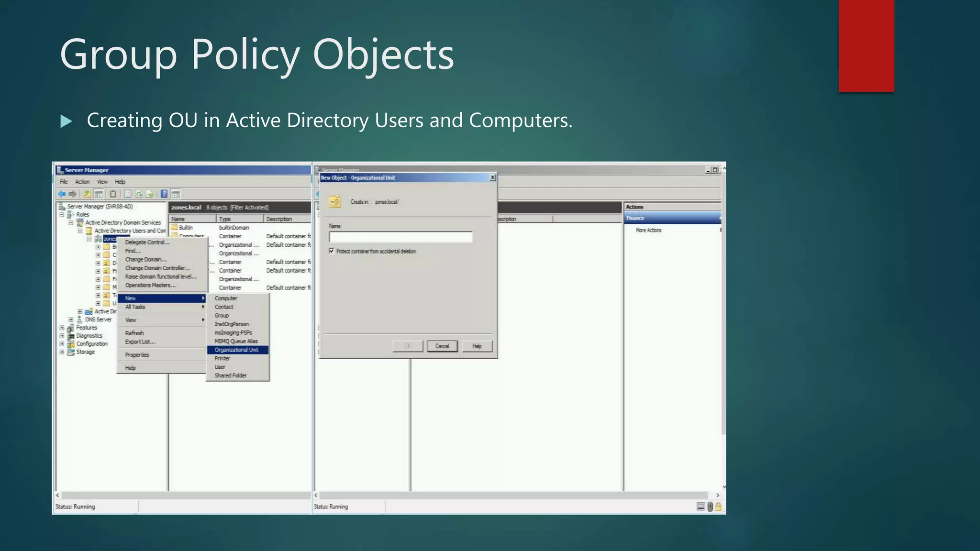Click the Type column header
980x551 pixels.
240,219
